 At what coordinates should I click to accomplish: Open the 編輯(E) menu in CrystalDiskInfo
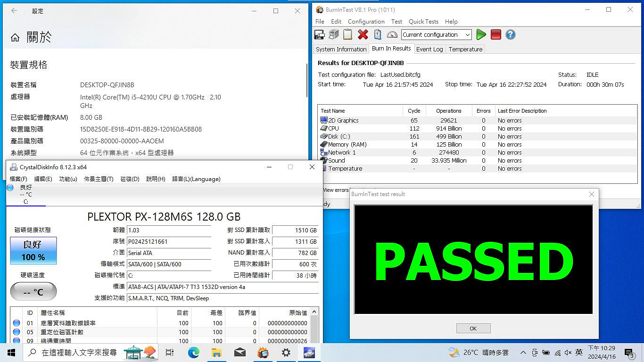(x=43, y=179)
